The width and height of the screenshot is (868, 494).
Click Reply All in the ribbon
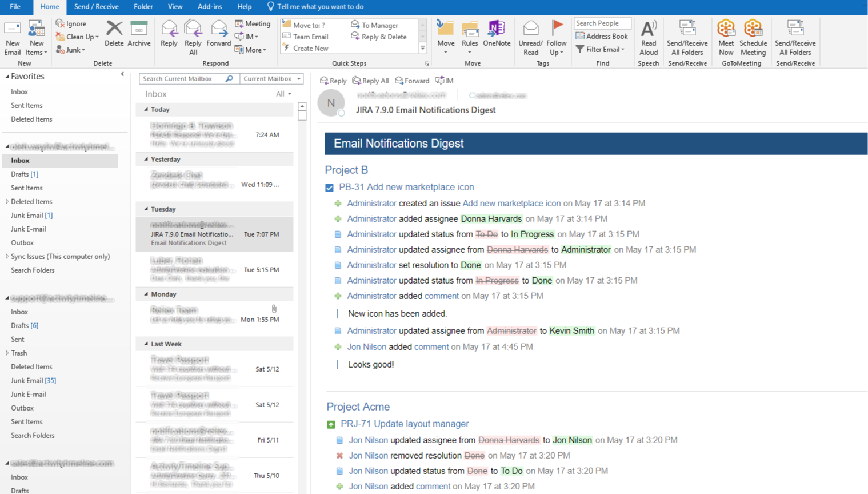click(x=193, y=38)
